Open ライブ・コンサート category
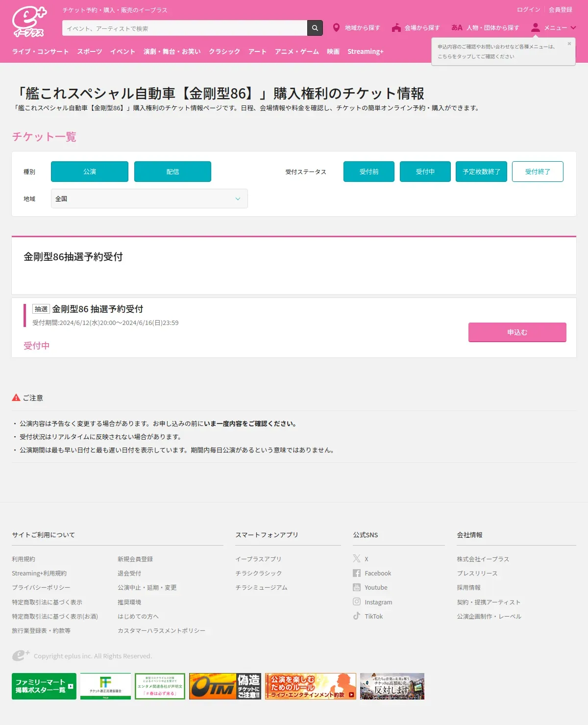Screen dimensions: 588x725 40,51
